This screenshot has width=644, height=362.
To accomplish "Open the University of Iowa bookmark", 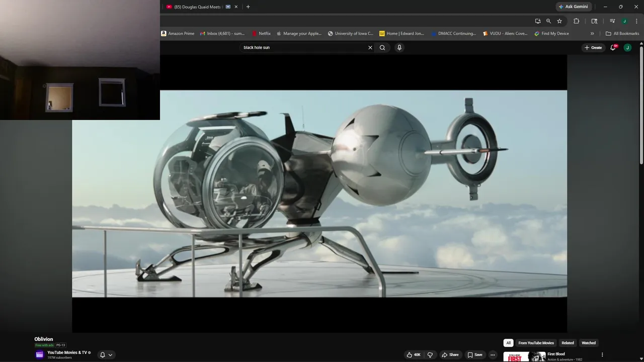I will click(351, 34).
